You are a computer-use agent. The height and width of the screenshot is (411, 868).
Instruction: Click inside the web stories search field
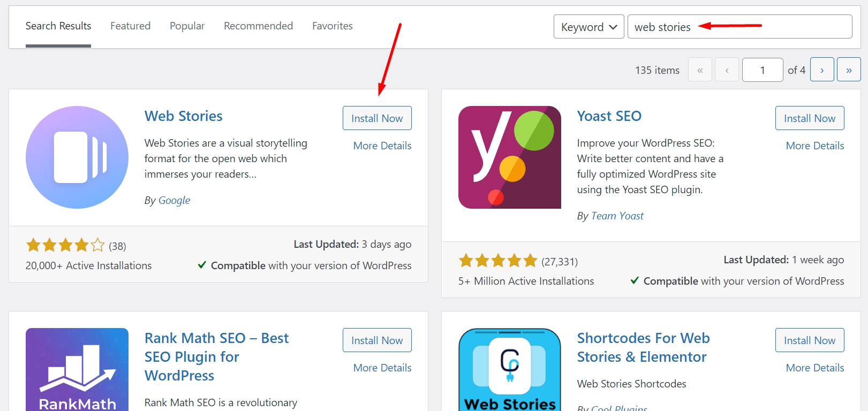(739, 26)
